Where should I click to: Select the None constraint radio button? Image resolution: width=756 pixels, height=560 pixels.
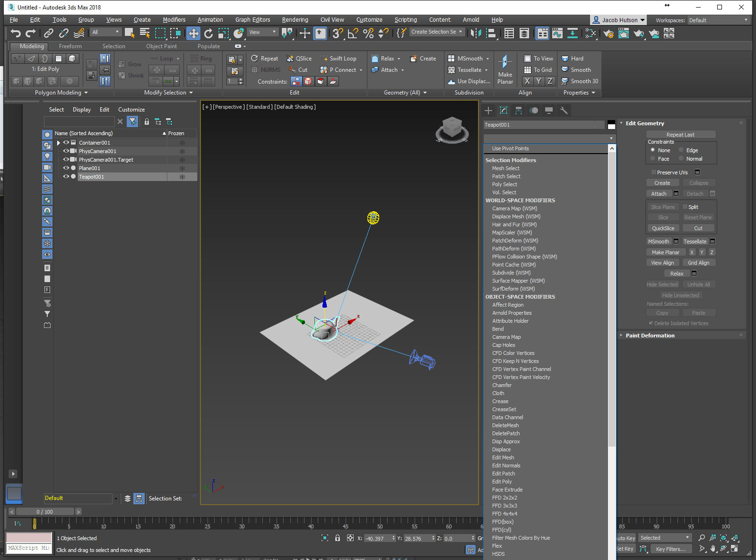tap(653, 150)
